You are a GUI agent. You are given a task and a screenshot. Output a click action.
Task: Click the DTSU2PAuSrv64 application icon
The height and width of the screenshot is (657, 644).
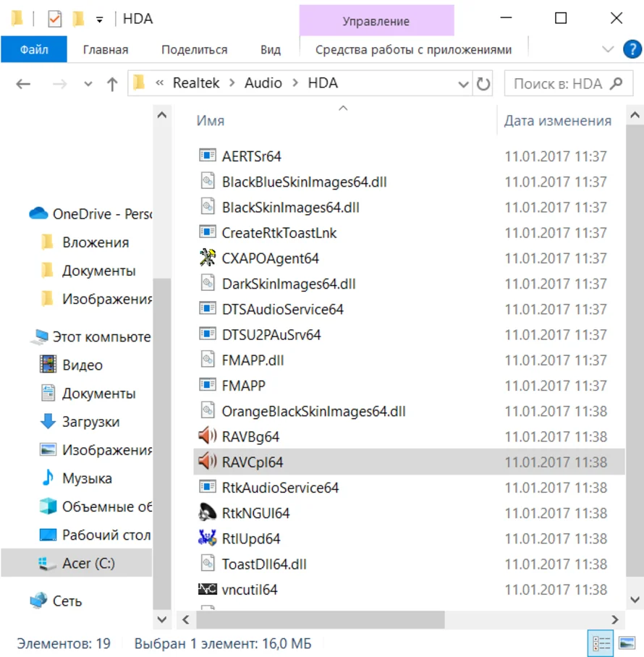pos(208,334)
